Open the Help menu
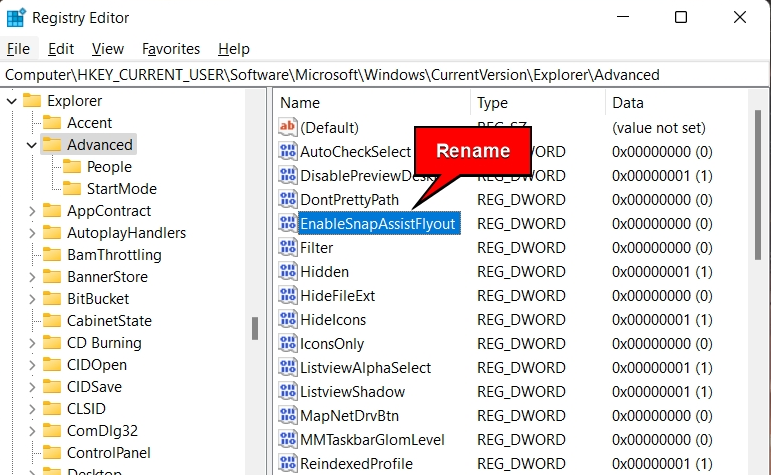Image resolution: width=771 pixels, height=475 pixels. coord(234,49)
